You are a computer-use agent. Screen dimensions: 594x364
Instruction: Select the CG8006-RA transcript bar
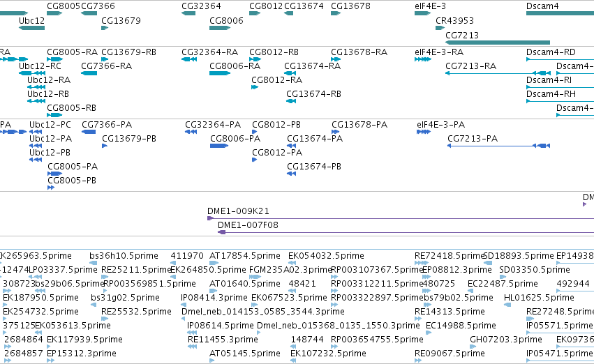[220, 73]
